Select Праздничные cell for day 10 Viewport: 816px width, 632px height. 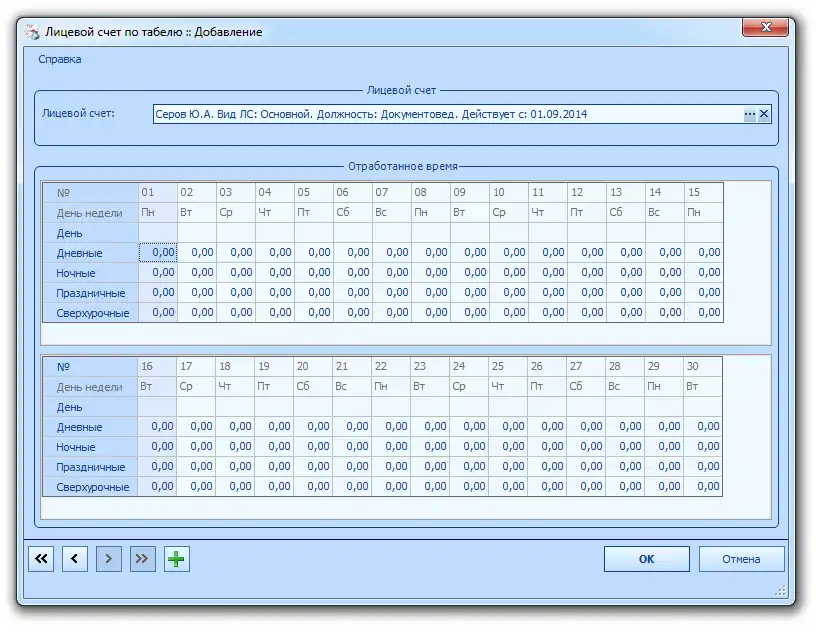509,293
